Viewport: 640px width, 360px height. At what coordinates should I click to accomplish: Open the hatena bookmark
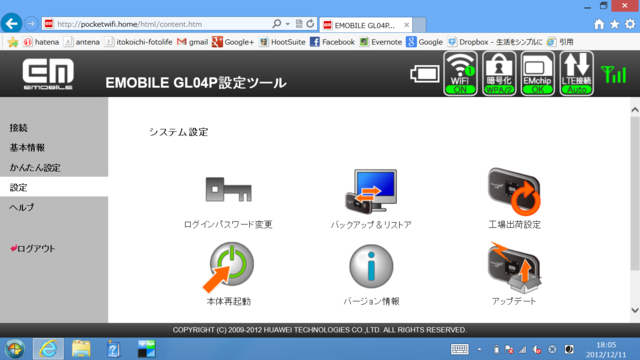[41, 42]
